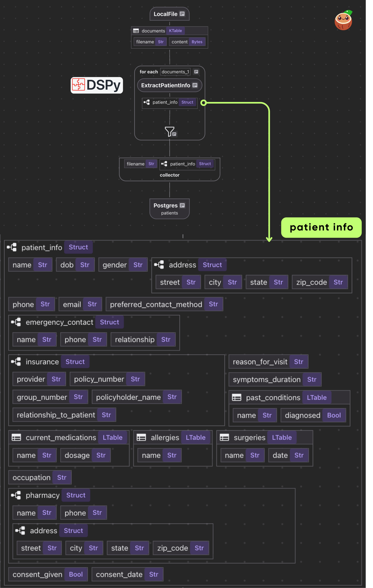Click the coconut mascot icon in top-right corner
Viewport: 373px width, 588px height.
343,21
